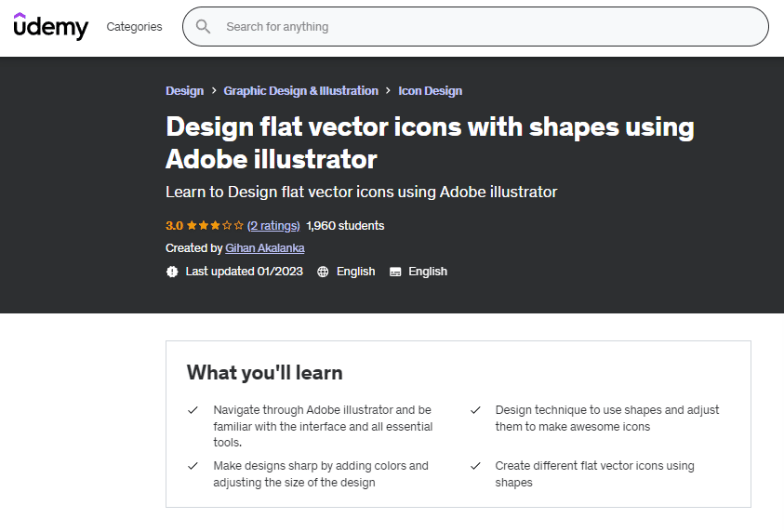Screen dimensions: 784x532
Task: Open the 2 ratings link
Action: (x=273, y=225)
